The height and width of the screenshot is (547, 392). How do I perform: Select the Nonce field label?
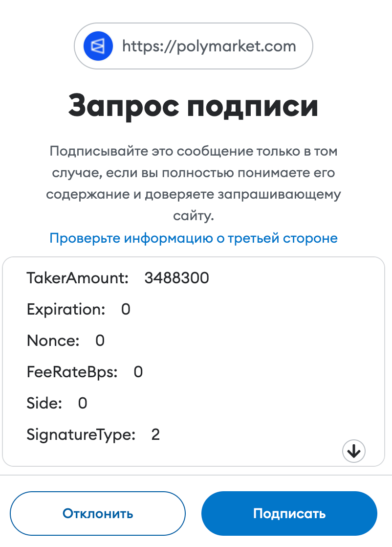click(x=53, y=341)
